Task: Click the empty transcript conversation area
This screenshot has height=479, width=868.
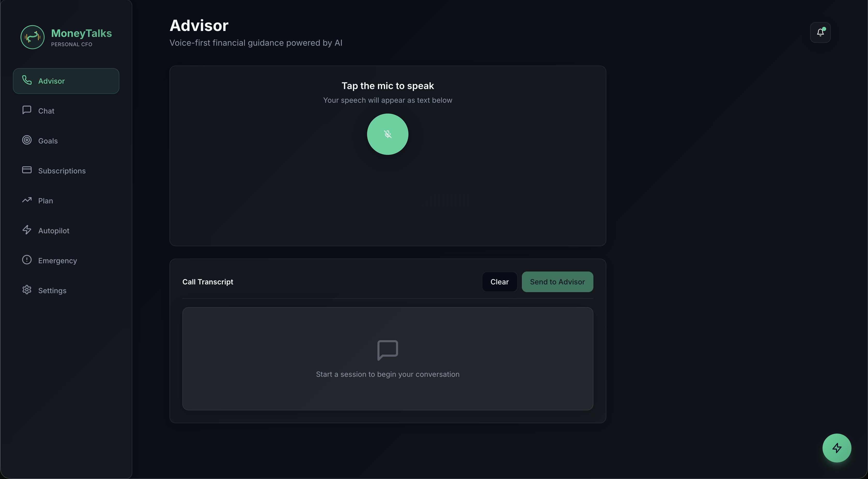Action: point(388,358)
